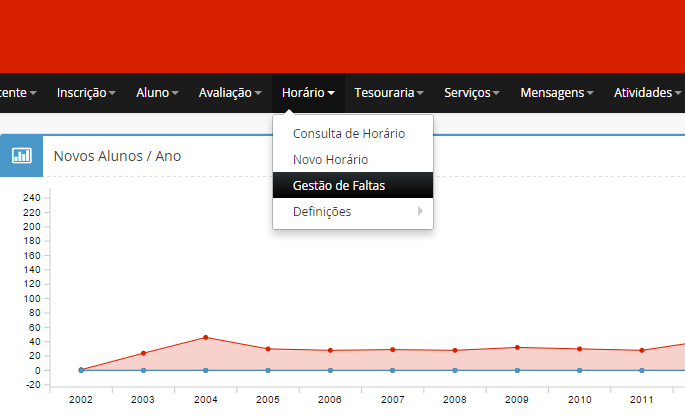The width and height of the screenshot is (685, 418).
Task: Expand the Definições submenu
Action: [x=322, y=212]
